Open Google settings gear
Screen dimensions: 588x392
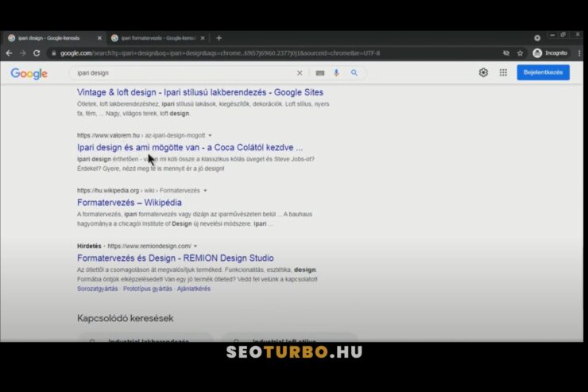[x=483, y=72]
